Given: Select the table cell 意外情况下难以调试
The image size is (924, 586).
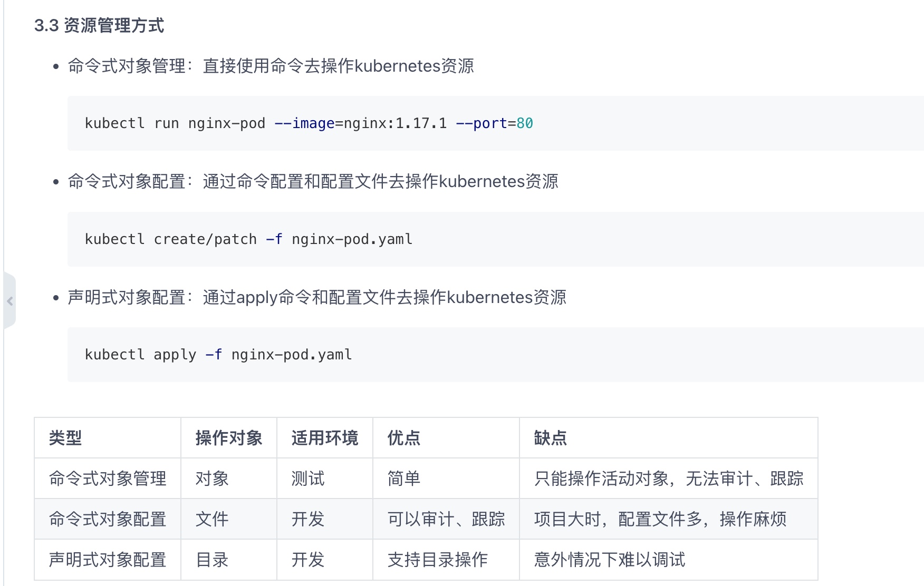Looking at the screenshot, I should pyautogui.click(x=609, y=560).
